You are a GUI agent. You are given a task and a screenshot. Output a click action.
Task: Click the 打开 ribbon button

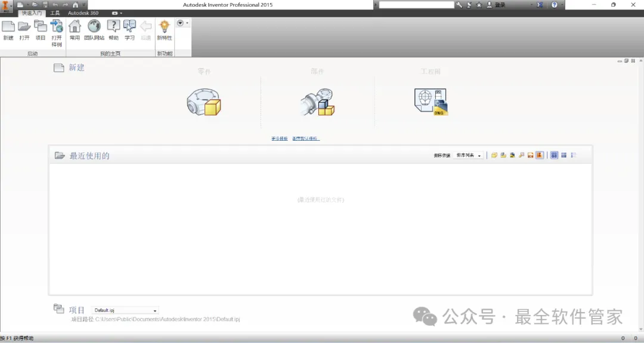tap(24, 30)
